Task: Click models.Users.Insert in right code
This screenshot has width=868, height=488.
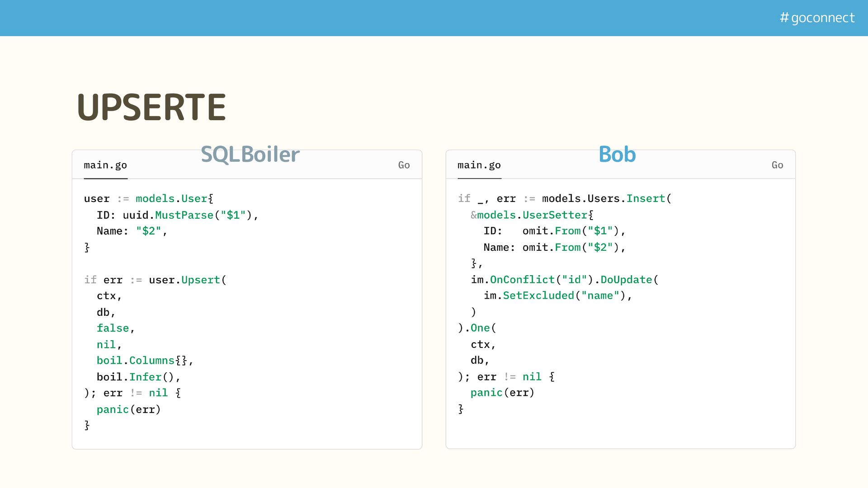Action: [604, 199]
